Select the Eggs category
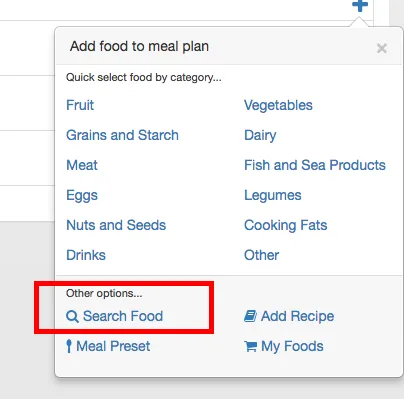Screen dimensions: 404x399 (x=82, y=196)
